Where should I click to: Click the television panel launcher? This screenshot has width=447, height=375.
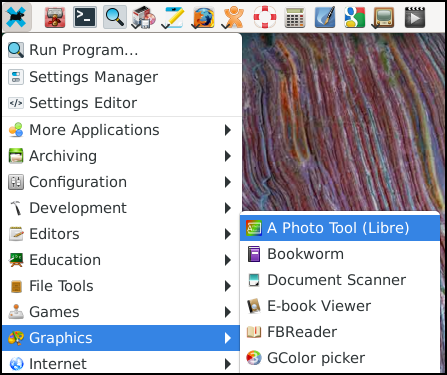(383, 18)
